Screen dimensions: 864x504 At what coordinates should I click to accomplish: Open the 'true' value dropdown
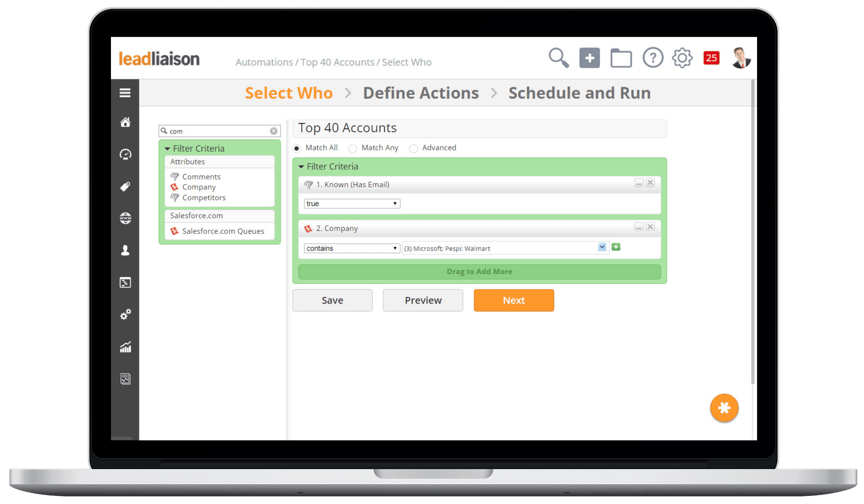tap(352, 203)
